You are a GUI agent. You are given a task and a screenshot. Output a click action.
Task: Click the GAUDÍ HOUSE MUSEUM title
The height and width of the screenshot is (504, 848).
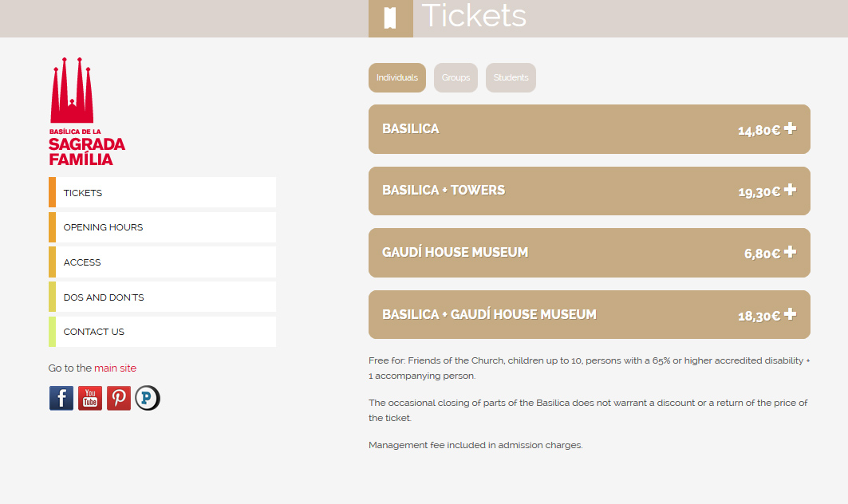tap(455, 253)
